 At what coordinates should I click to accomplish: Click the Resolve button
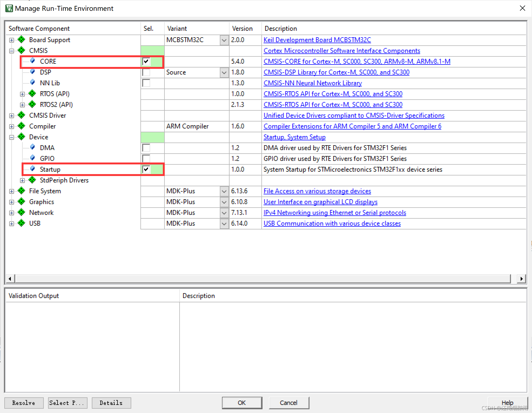[23, 402]
